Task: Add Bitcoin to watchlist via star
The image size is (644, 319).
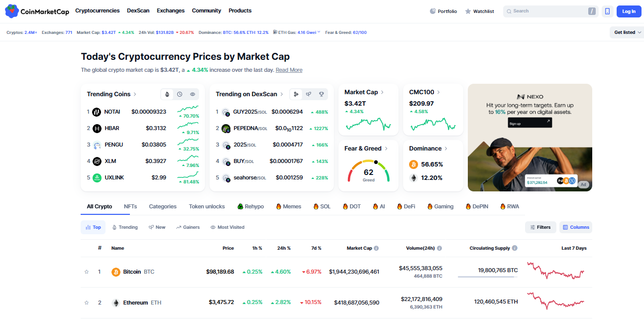Action: pyautogui.click(x=87, y=272)
